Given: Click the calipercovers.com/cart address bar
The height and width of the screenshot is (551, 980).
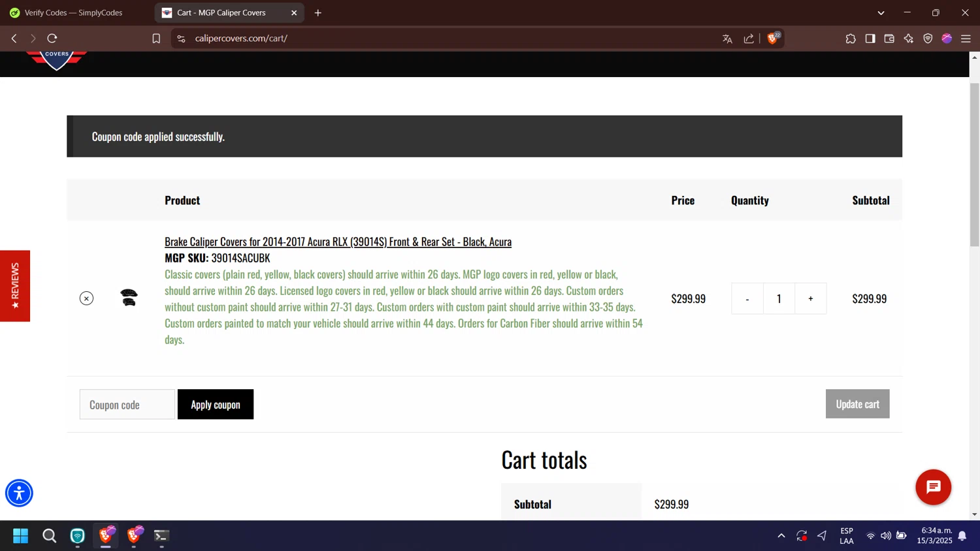Looking at the screenshot, I should pyautogui.click(x=451, y=39).
